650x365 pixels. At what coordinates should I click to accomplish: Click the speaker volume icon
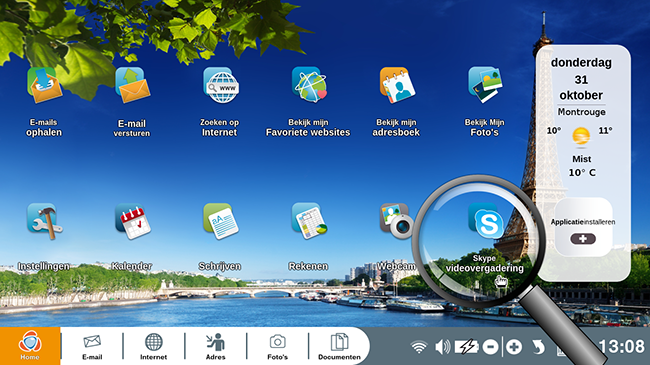point(443,347)
